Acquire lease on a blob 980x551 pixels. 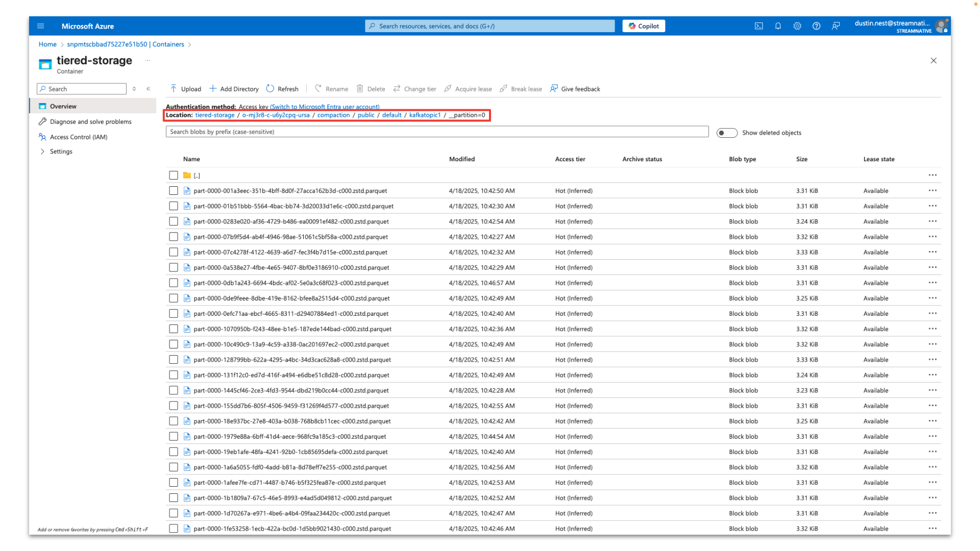(468, 89)
